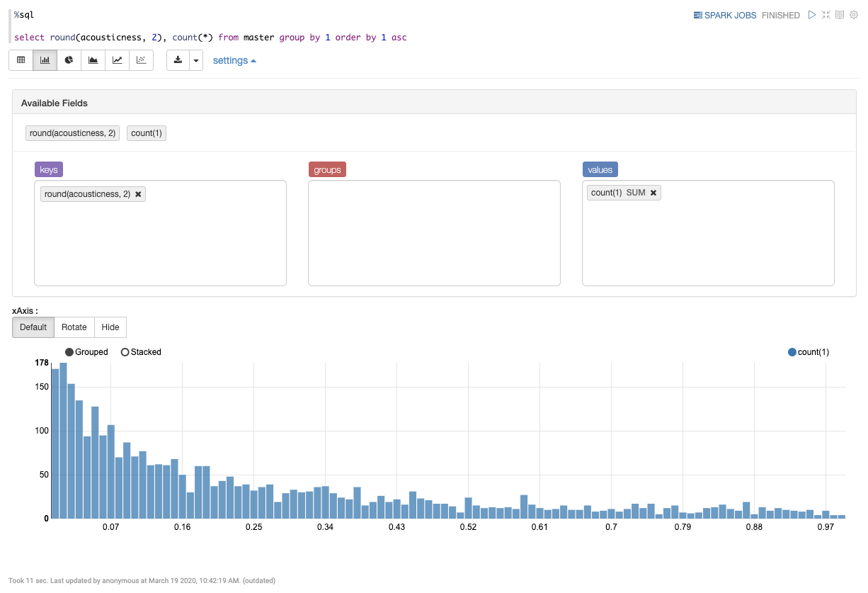This screenshot has width=868, height=593.
Task: Remove count(1) SUM from values
Action: pyautogui.click(x=653, y=193)
